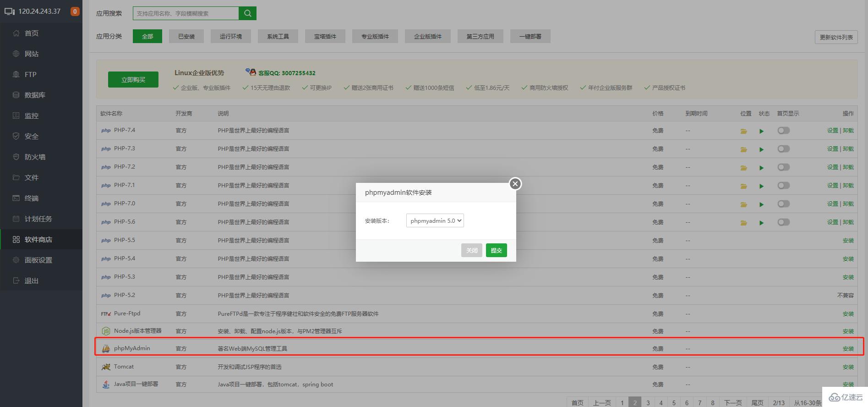The height and width of the screenshot is (407, 868).
Task: Open FTP in the sidebar
Action: (41, 74)
